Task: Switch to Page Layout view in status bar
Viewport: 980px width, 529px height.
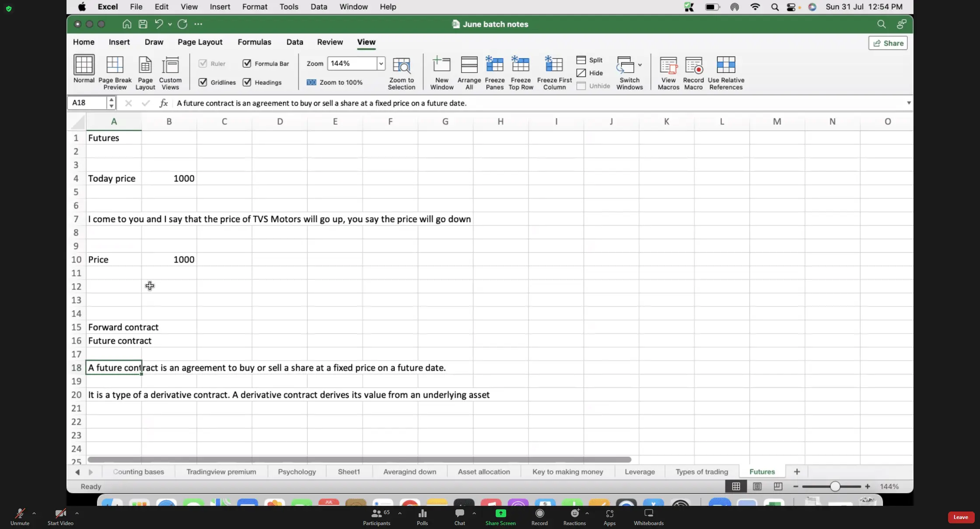Action: 757,486
